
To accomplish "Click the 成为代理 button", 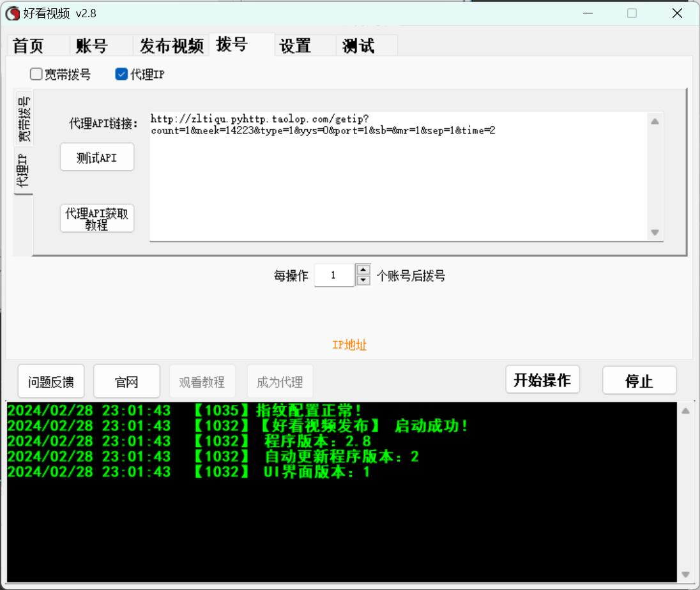I will pyautogui.click(x=280, y=382).
